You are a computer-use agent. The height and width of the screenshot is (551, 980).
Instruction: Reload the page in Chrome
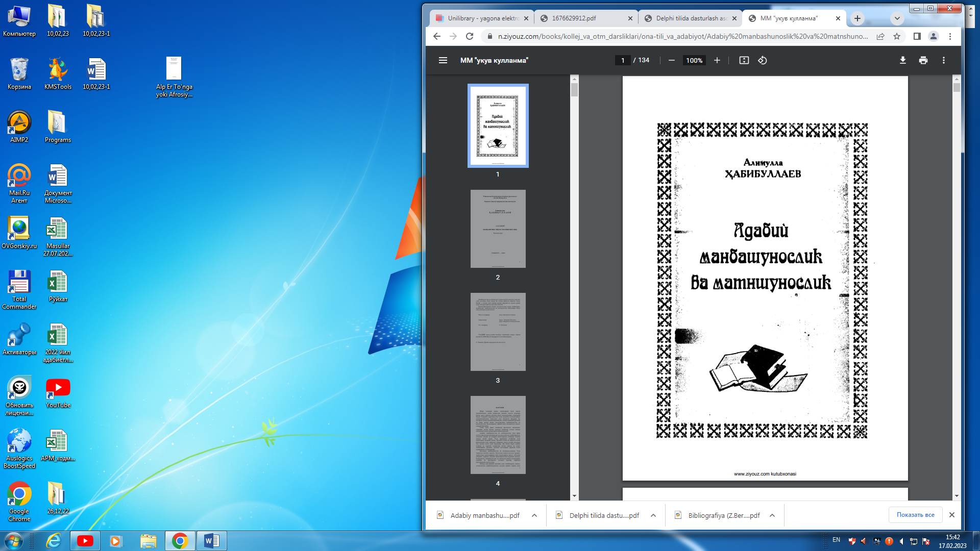tap(470, 36)
